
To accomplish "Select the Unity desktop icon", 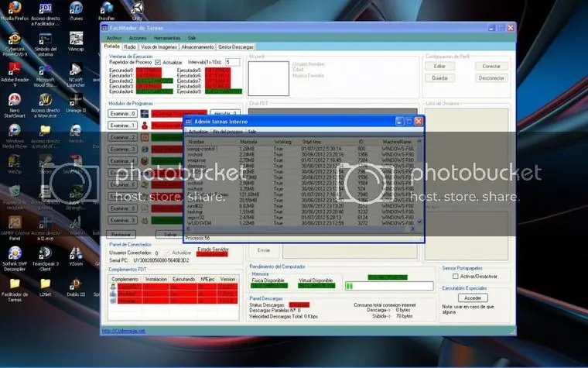I will pyautogui.click(x=137, y=11).
